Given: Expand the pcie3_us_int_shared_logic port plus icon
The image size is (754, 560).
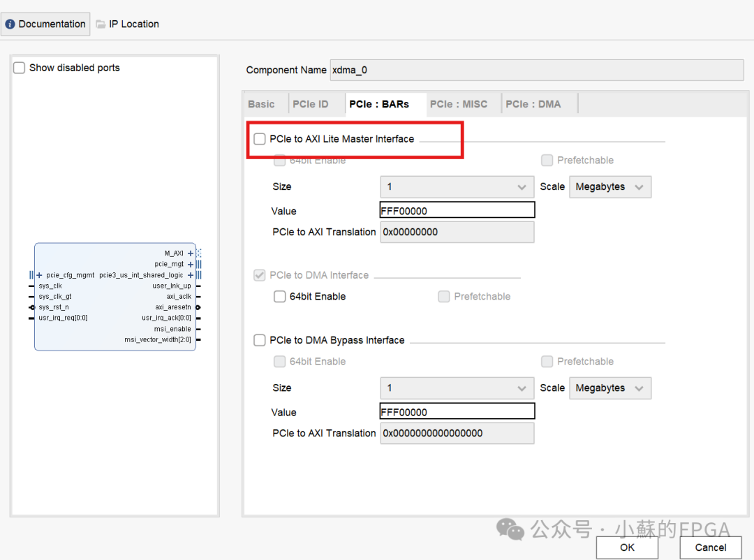Looking at the screenshot, I should point(191,275).
